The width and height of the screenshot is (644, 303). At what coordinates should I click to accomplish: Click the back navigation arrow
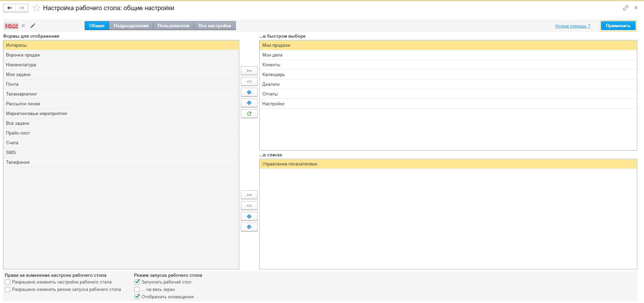[9, 8]
